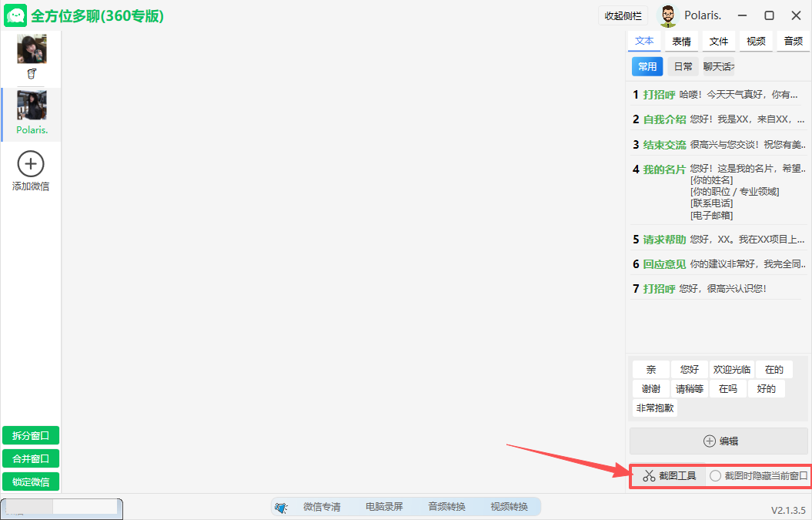Open the 电脑录屏 link in bottom bar
812x520 pixels.
(384, 507)
